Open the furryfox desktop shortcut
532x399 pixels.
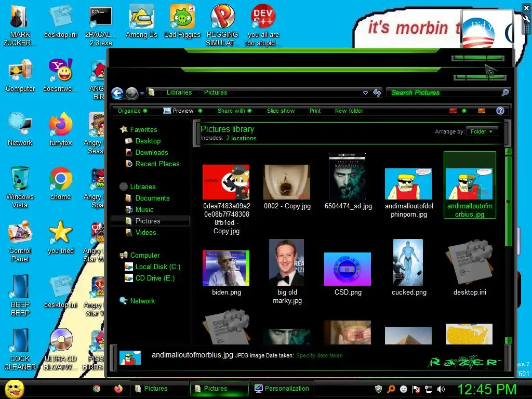pos(60,129)
